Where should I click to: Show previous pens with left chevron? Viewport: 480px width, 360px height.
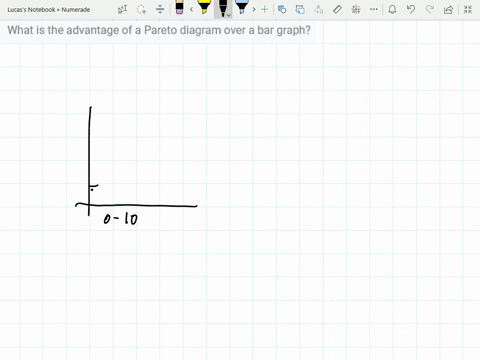(191, 10)
